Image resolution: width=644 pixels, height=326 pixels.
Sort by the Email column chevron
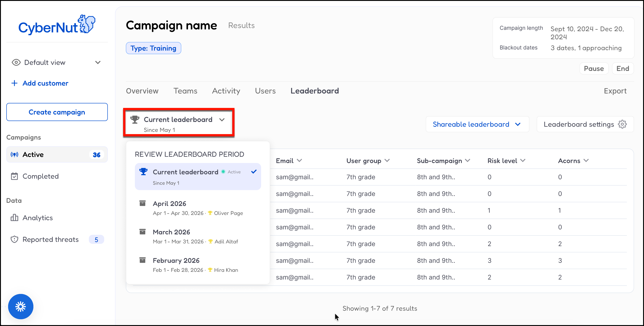coord(299,161)
